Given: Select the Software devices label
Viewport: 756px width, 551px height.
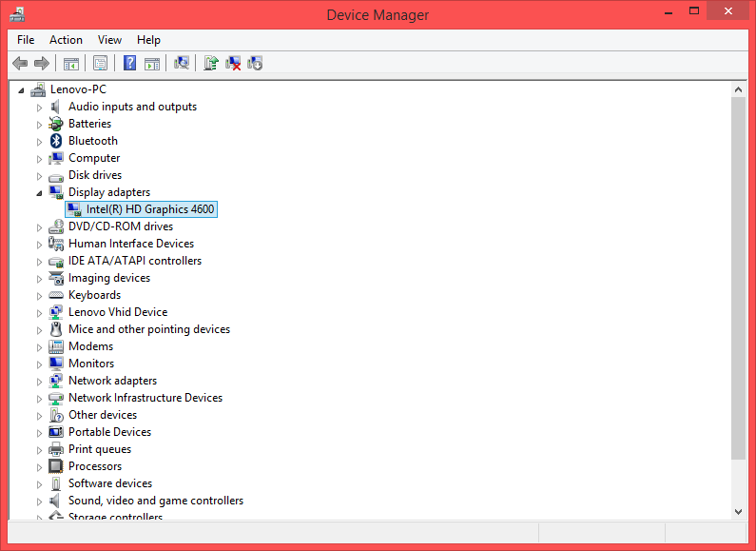Looking at the screenshot, I should 110,483.
